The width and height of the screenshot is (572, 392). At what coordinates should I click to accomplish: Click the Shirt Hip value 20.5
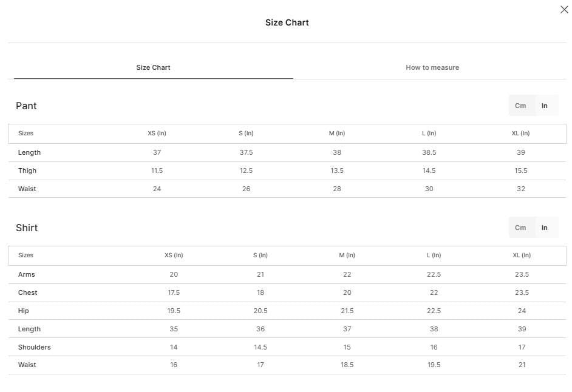click(x=260, y=311)
